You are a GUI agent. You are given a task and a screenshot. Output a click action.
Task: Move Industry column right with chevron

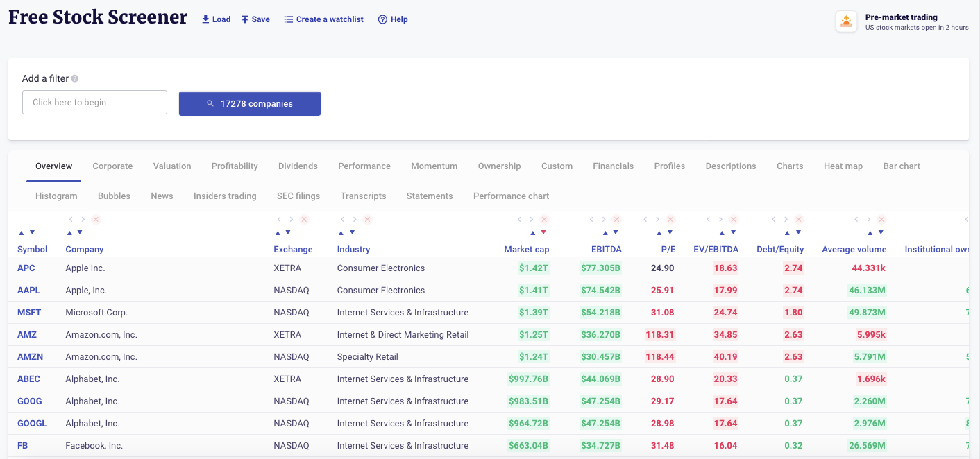[355, 219]
